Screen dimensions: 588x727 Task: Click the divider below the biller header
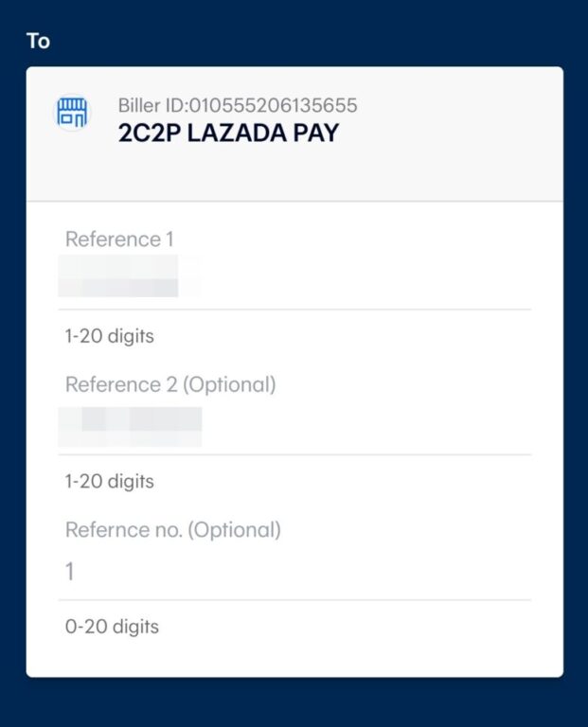click(294, 201)
